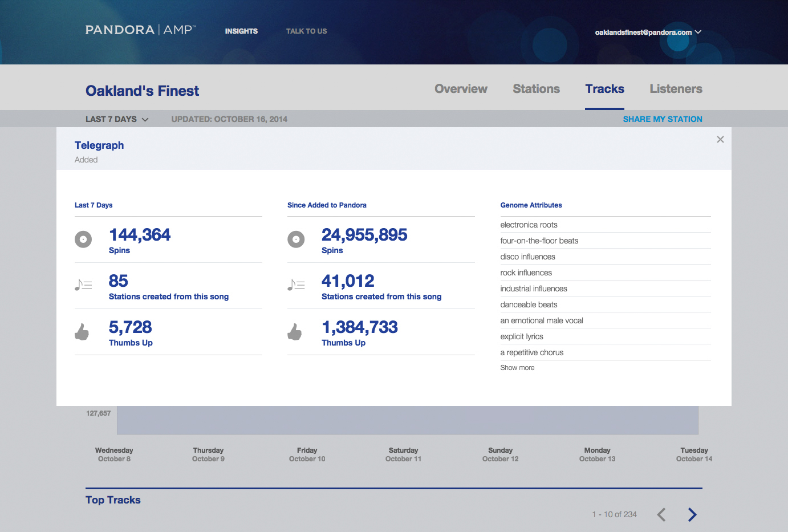The width and height of the screenshot is (788, 532).
Task: Click the Since Added spins disc icon
Action: point(296,239)
